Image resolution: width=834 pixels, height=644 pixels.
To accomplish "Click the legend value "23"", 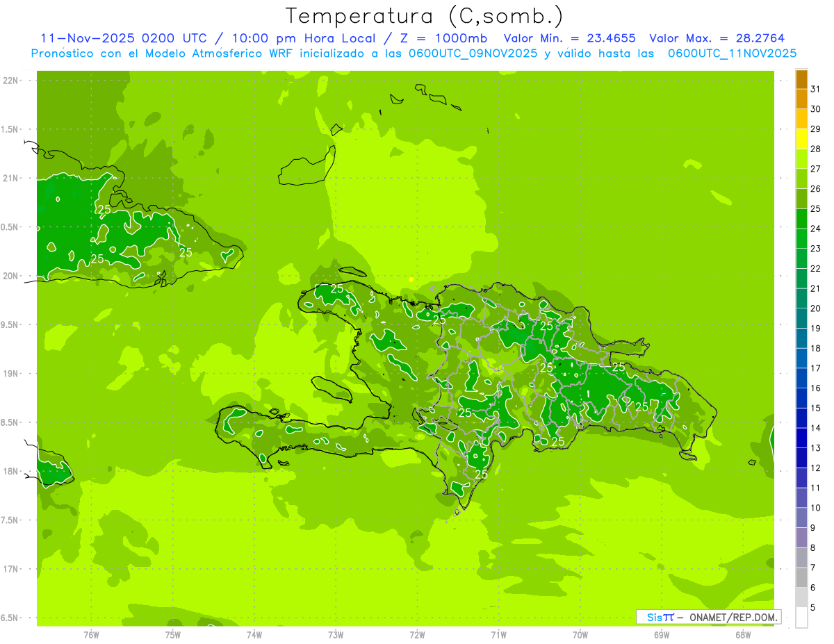I will pos(815,248).
